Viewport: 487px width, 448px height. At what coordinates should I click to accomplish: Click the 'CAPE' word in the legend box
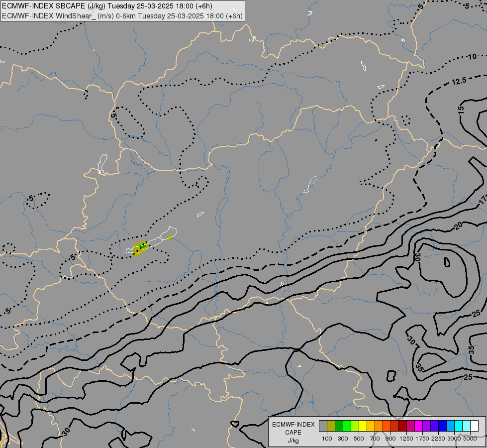pyautogui.click(x=293, y=433)
